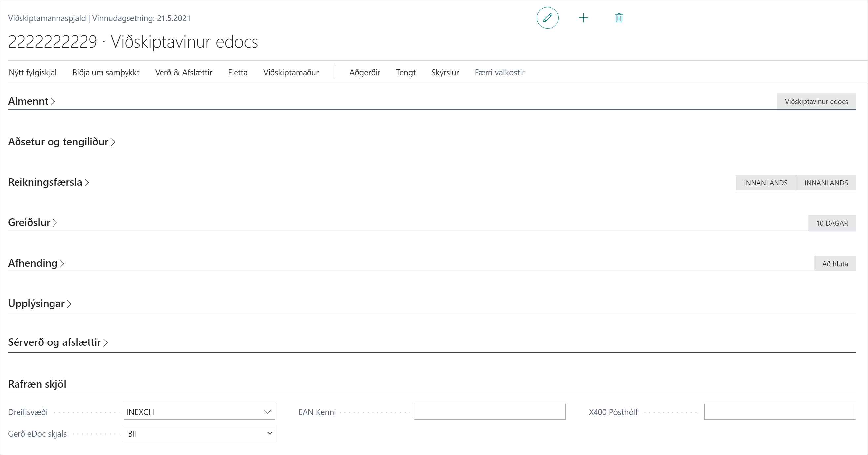The image size is (868, 455).
Task: Click the Dreifisvæði field label
Action: pyautogui.click(x=28, y=412)
